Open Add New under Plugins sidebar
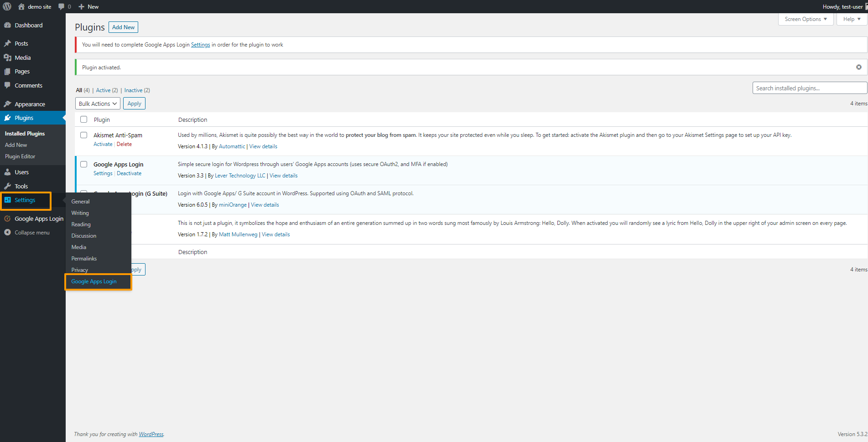868x442 pixels. pyautogui.click(x=16, y=145)
